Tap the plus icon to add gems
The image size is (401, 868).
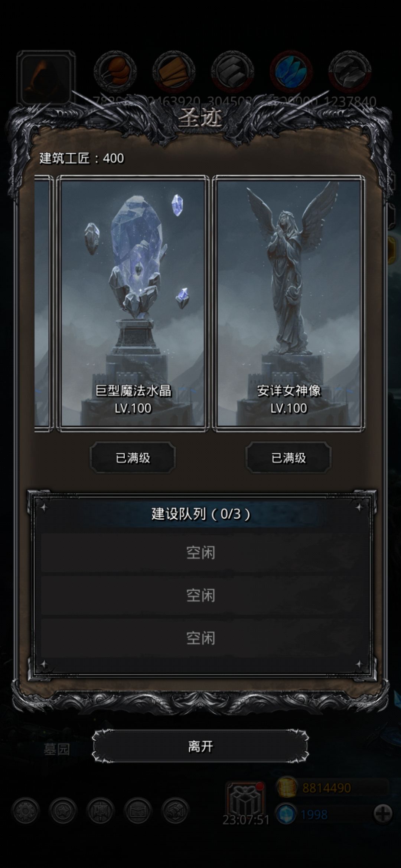[382, 814]
